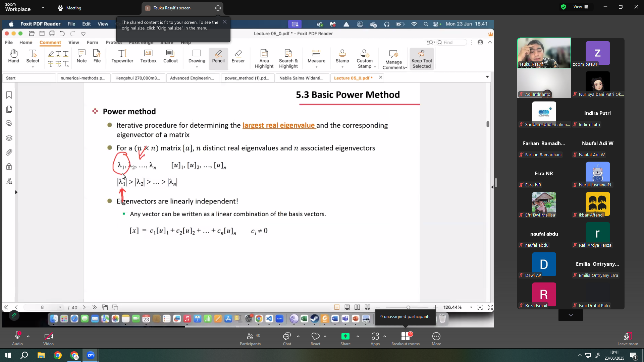Show the layers panel
Image resolution: width=644 pixels, height=362 pixels.
click(9, 138)
